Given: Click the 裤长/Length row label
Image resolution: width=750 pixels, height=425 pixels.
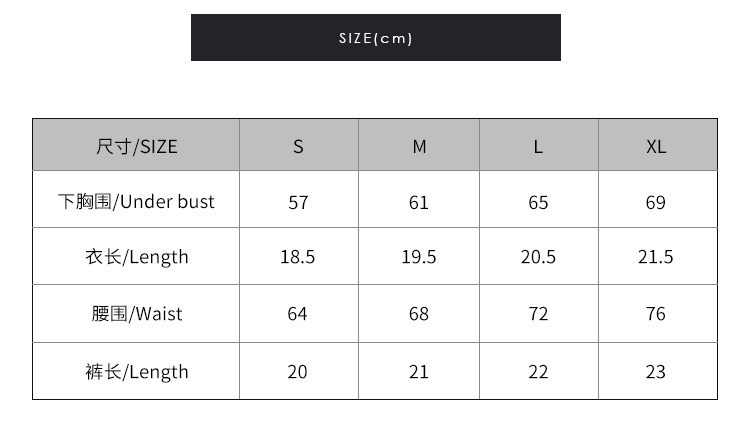Looking at the screenshot, I should point(136,372).
